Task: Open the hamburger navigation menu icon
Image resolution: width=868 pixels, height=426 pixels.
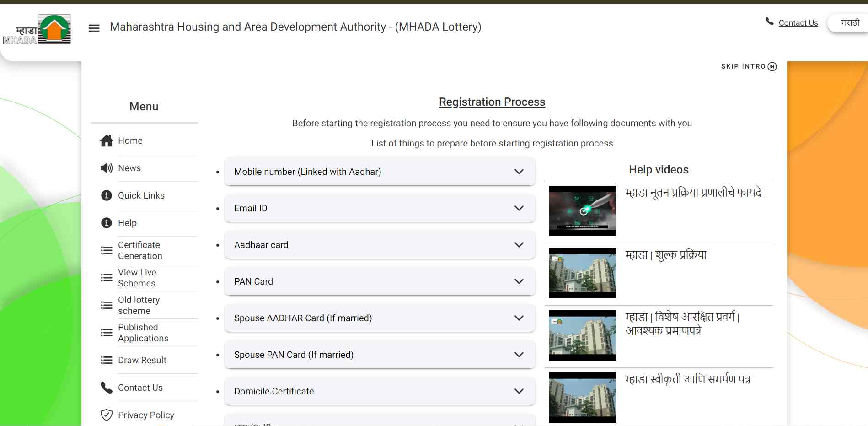Action: pyautogui.click(x=94, y=28)
